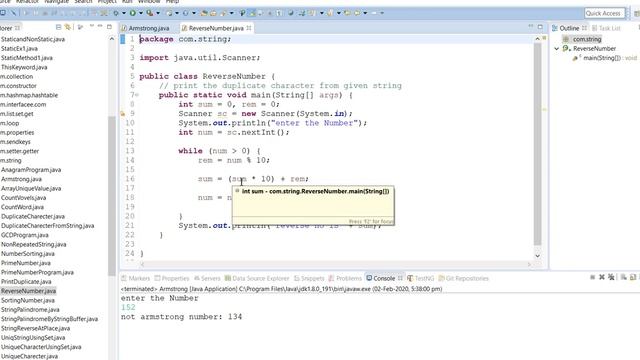Open the Snippets tab

pos(309,278)
